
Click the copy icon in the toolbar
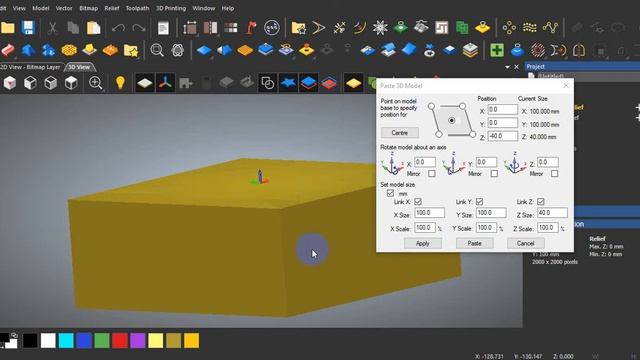(x=73, y=28)
